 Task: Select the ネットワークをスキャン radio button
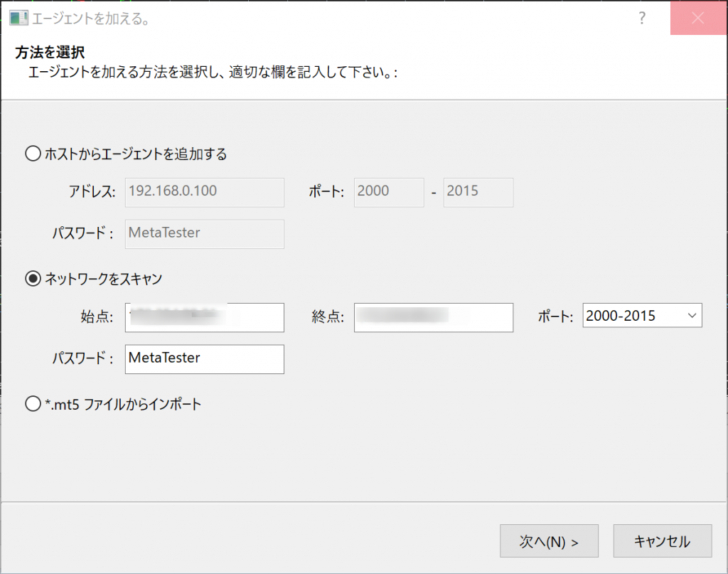coord(33,279)
